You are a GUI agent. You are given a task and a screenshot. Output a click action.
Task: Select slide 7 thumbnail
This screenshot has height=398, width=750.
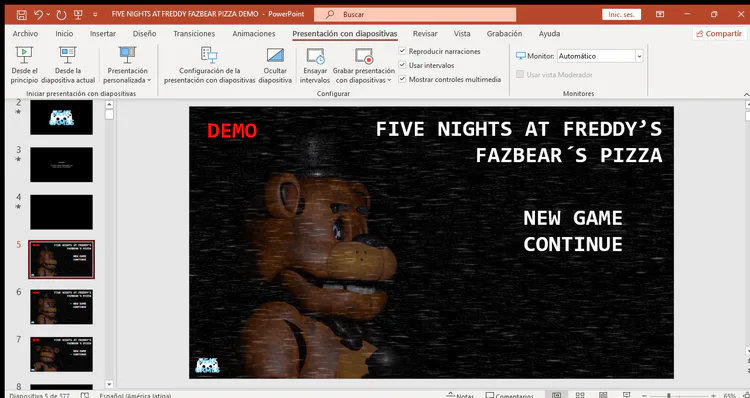[62, 354]
